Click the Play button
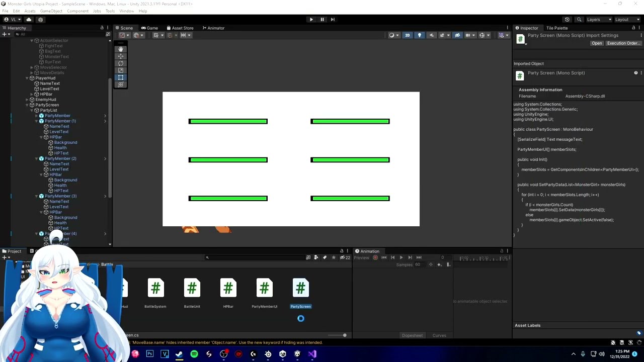 tap(311, 20)
